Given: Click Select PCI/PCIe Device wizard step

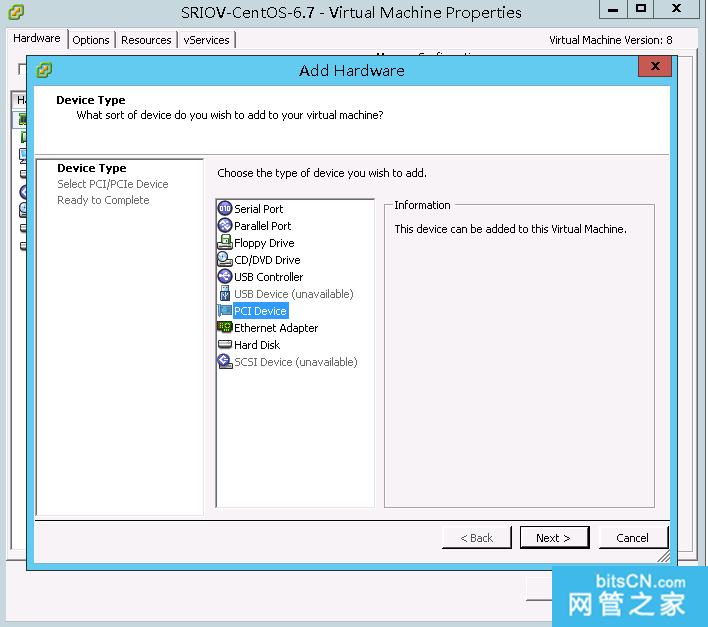Looking at the screenshot, I should coord(112,184).
